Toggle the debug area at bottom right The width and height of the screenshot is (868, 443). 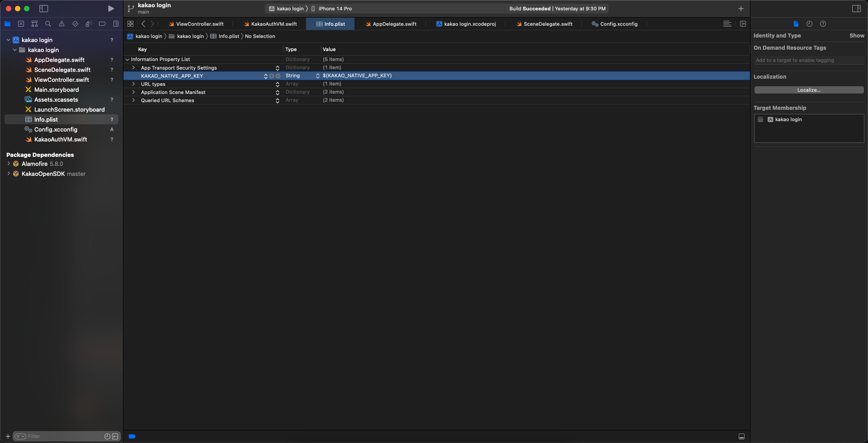[x=741, y=436]
